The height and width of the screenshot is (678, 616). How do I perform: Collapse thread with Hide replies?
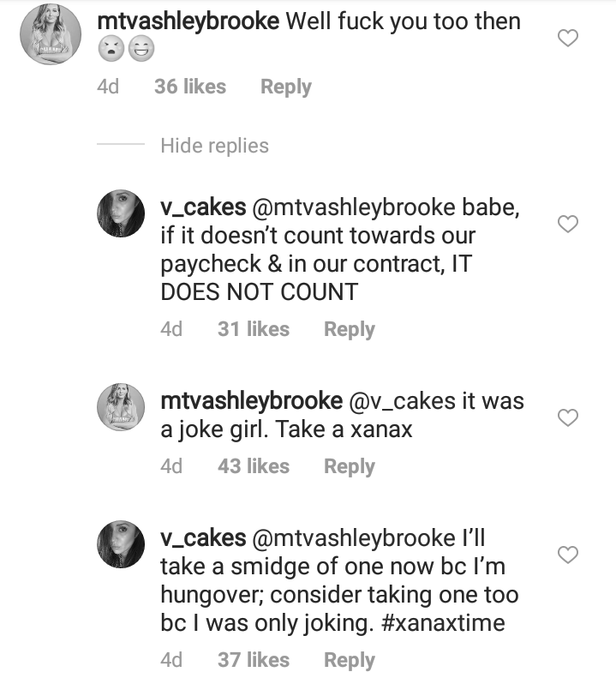214,146
